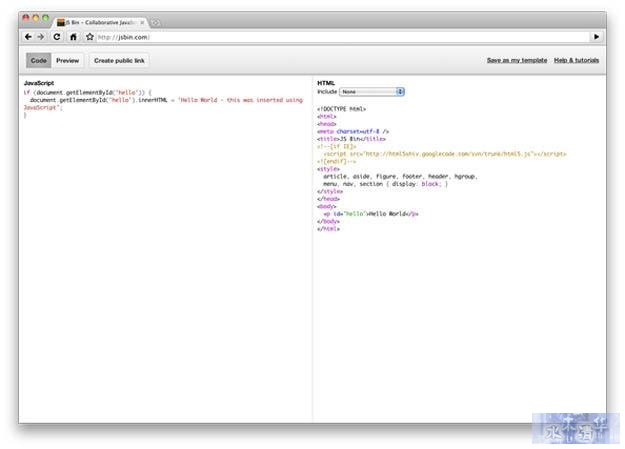Click the 'article, aside, figure' CSS line

coord(400,176)
